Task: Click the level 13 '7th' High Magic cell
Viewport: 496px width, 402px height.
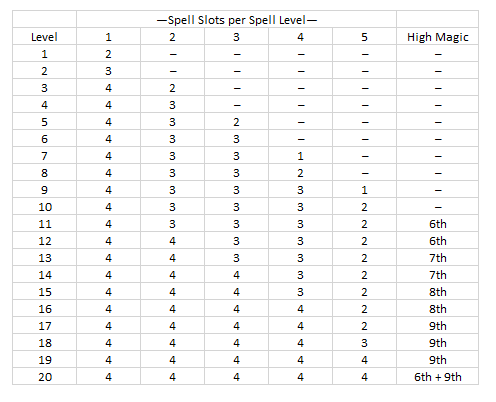Action: pyautogui.click(x=438, y=258)
